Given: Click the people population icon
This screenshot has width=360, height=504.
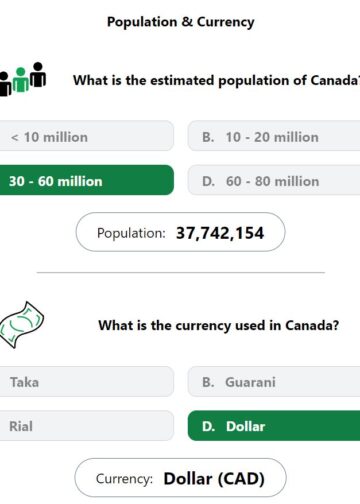Looking at the screenshot, I should [x=23, y=79].
